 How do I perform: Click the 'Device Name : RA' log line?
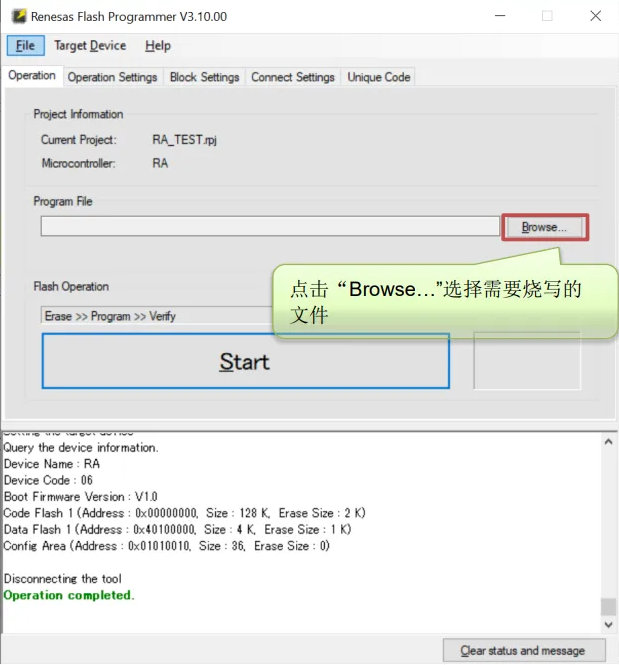click(52, 464)
